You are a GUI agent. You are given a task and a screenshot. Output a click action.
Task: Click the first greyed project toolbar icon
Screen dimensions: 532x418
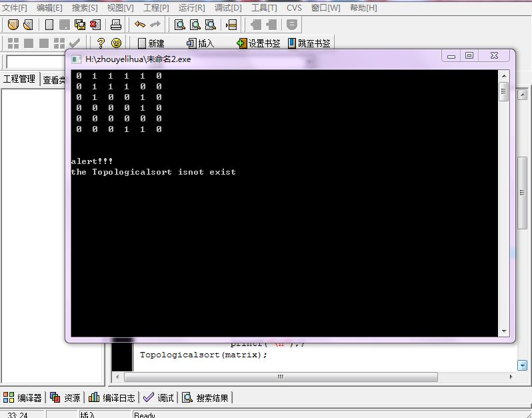click(256, 25)
